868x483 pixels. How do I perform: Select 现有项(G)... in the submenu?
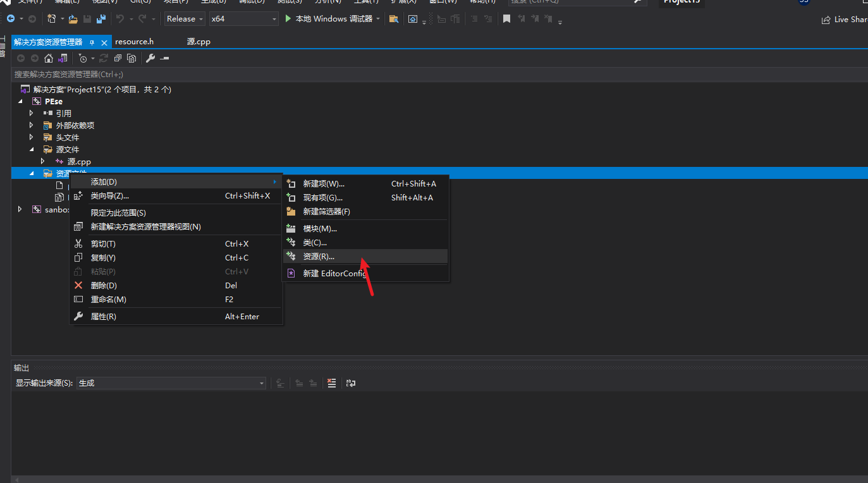(x=366, y=198)
